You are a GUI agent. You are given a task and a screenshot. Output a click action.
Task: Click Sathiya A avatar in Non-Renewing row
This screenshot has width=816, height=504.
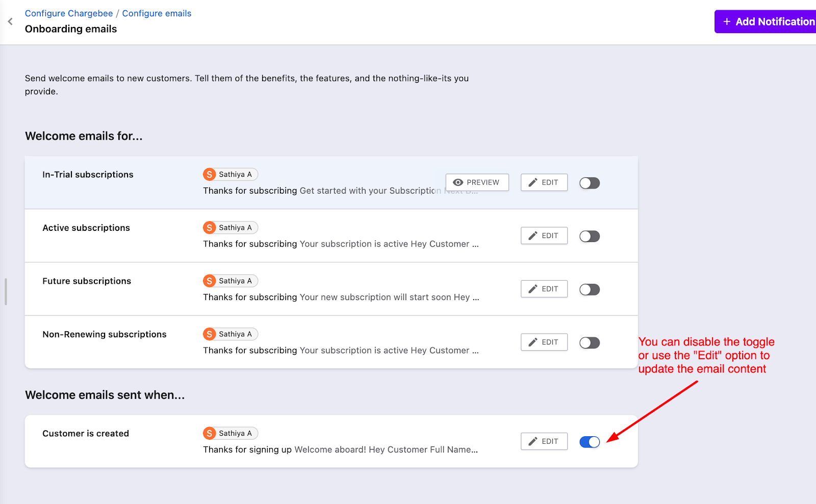(210, 334)
